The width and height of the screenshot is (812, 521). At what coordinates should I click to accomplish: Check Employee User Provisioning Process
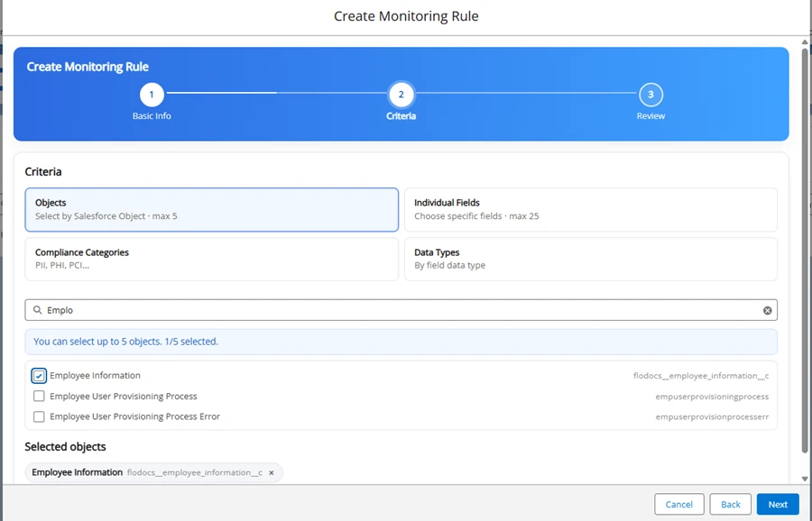click(39, 397)
